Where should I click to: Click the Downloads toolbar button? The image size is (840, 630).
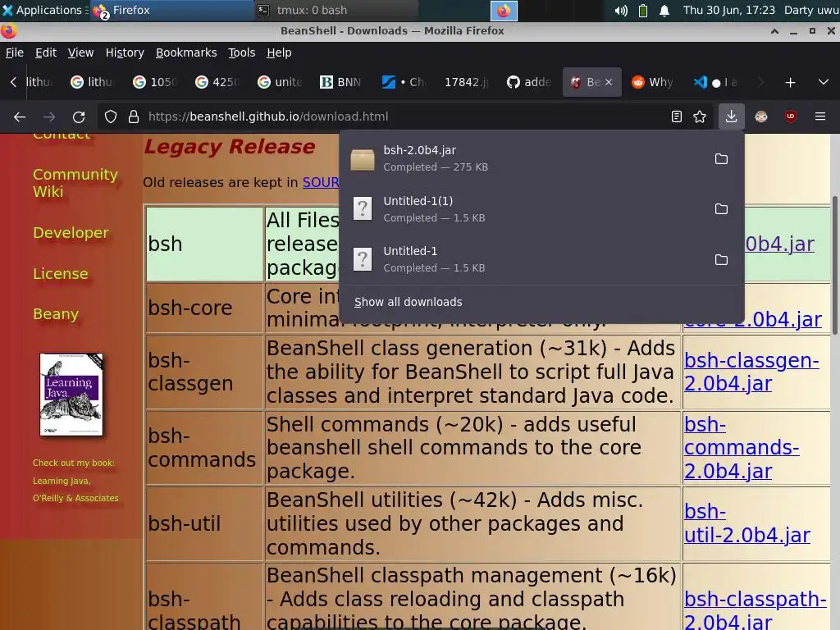(x=731, y=116)
